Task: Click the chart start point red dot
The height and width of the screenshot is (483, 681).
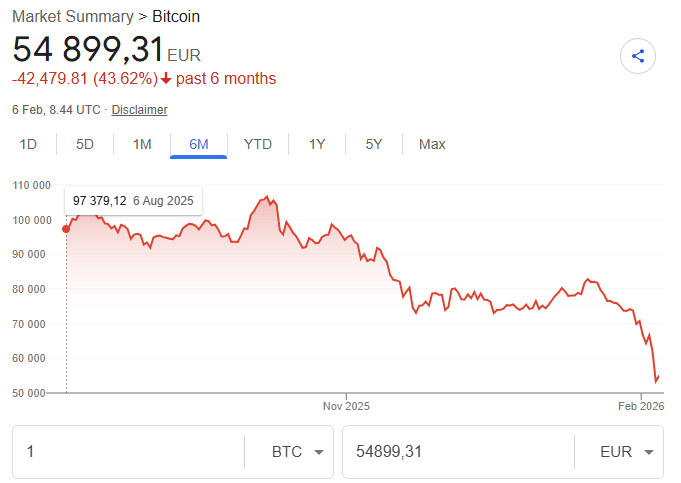Action: coord(66,229)
